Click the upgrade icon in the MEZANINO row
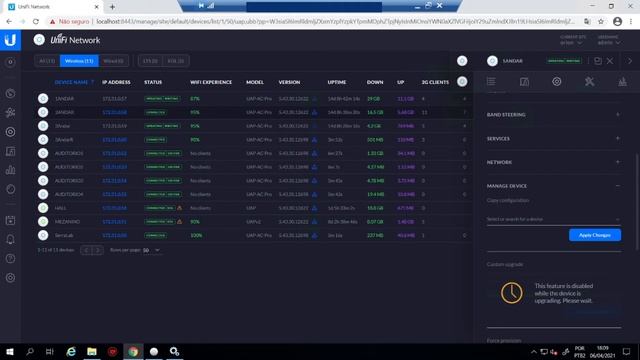Viewport: 640px width, 360px height. [314, 222]
